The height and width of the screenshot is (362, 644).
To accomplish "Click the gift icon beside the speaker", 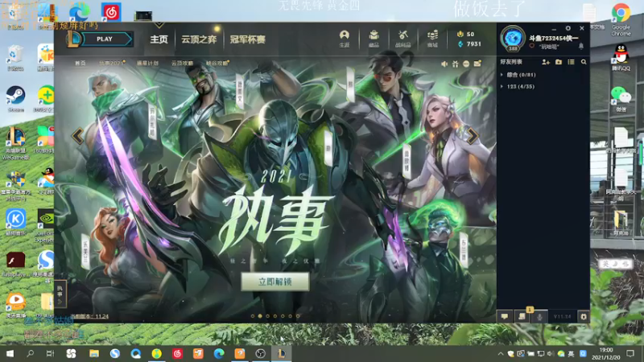I will point(455,64).
